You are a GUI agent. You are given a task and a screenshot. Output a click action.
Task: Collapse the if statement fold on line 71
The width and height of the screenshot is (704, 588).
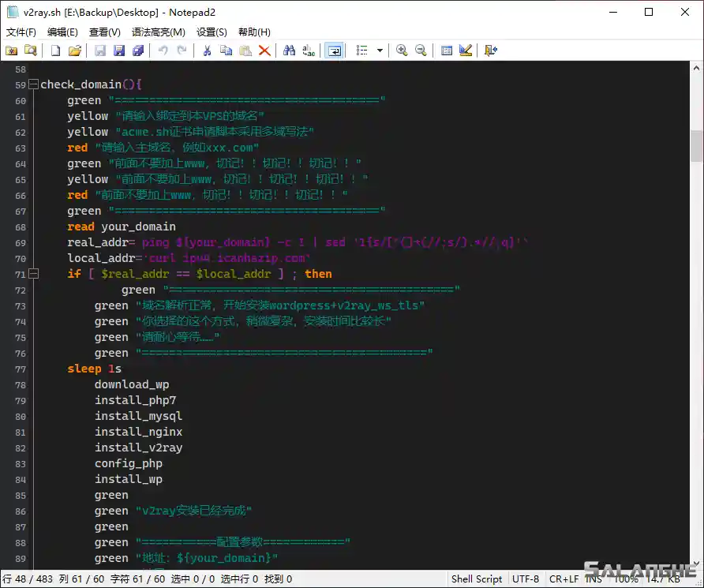32,273
